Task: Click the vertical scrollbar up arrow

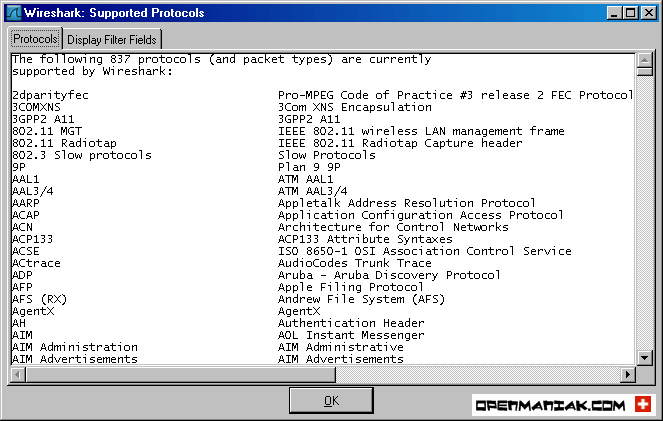Action: (644, 60)
